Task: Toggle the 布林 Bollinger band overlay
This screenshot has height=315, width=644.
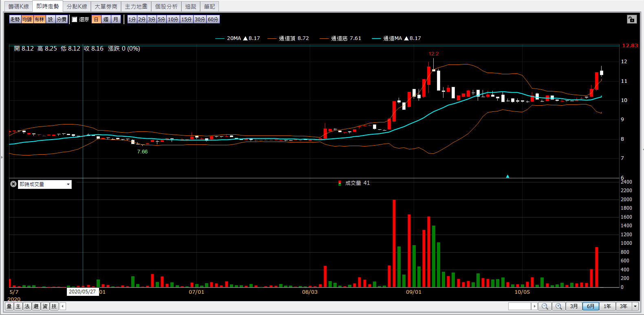Action: pos(40,19)
